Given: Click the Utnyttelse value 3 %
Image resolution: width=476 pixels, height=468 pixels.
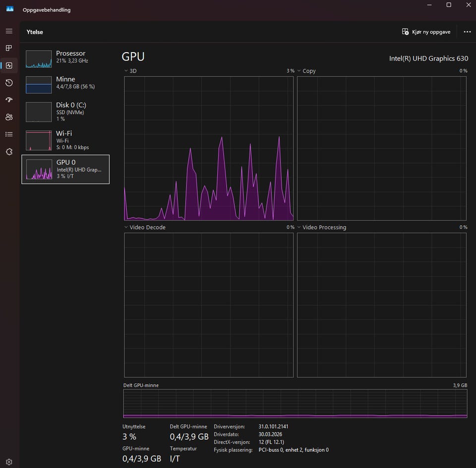Looking at the screenshot, I should 129,437.
